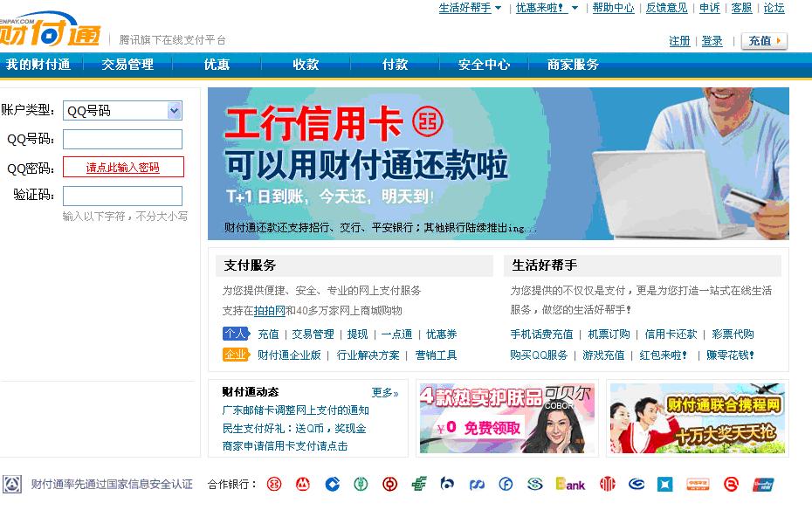This screenshot has width=812, height=510.
Task: Click the Bank of China logo icon
Action: click(x=390, y=484)
